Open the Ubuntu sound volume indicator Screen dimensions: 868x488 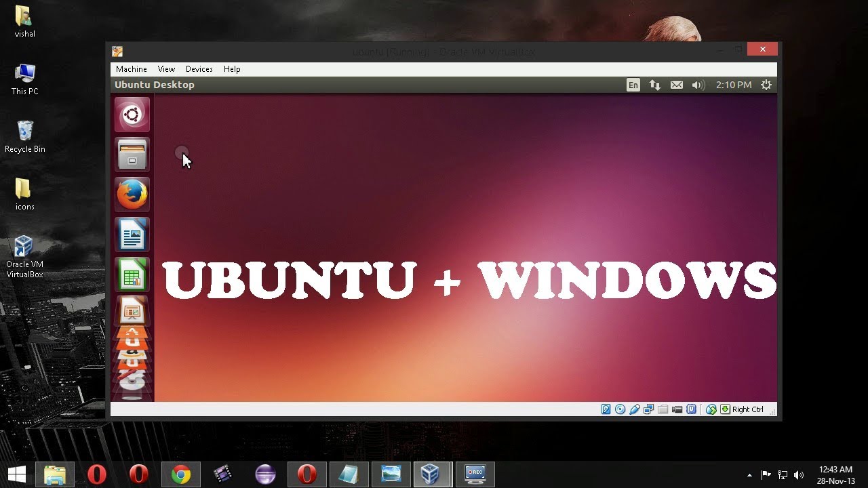[698, 85]
